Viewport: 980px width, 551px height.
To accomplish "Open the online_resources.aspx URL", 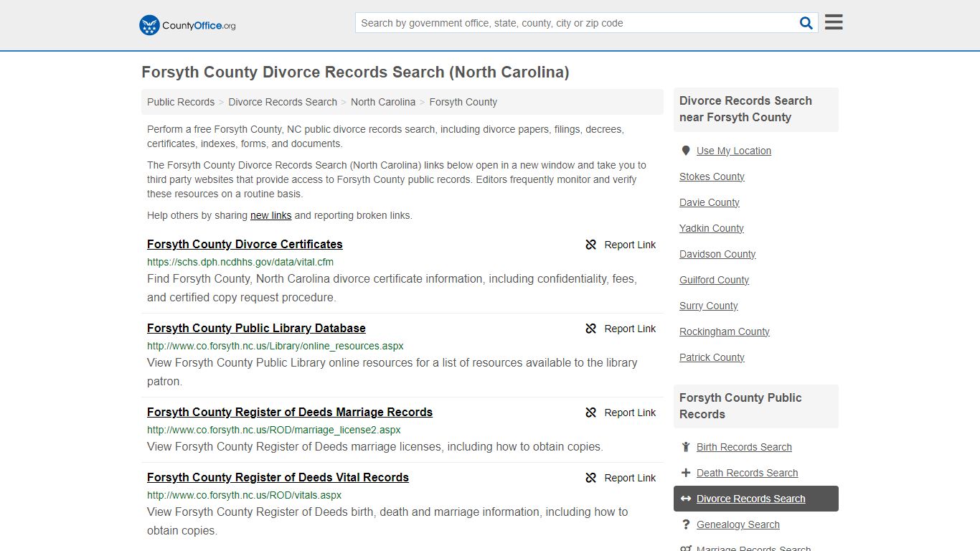I will [275, 346].
